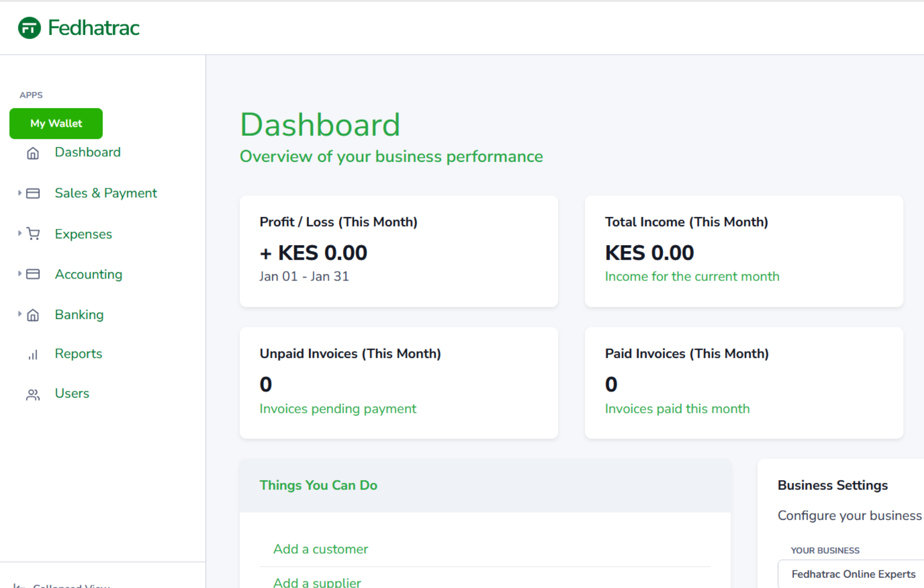Open Invoices pending payment details

[x=338, y=408]
